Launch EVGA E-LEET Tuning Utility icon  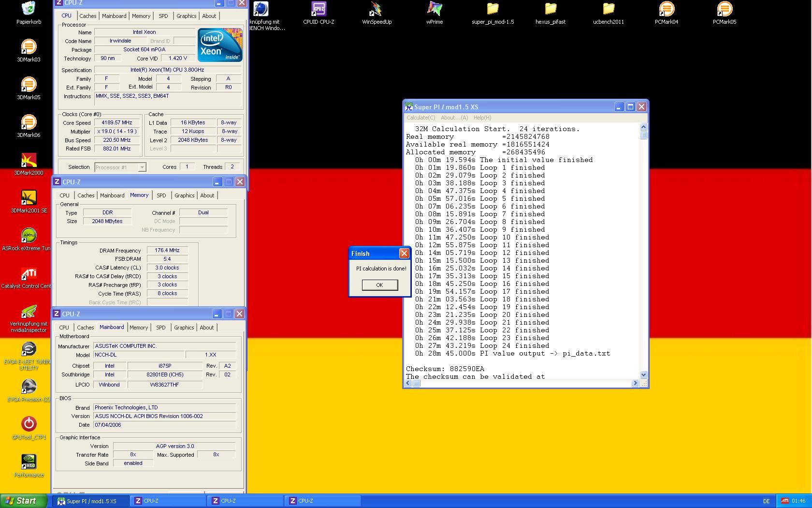click(x=29, y=348)
